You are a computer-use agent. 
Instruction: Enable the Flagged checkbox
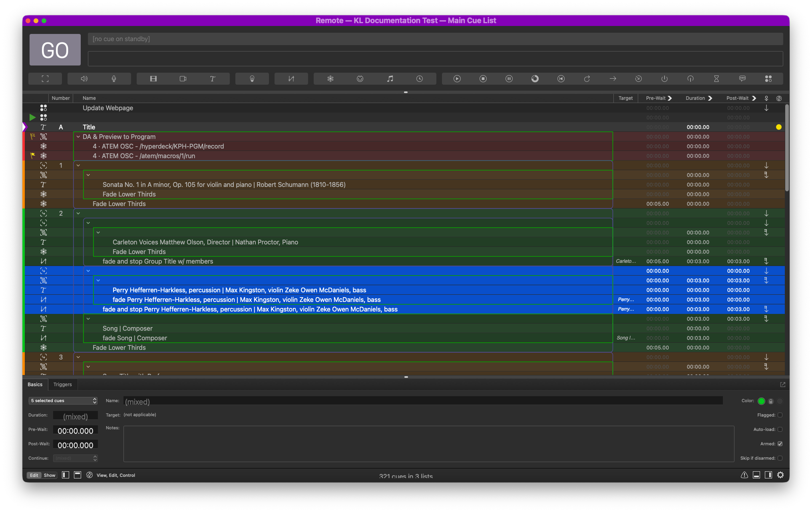780,415
